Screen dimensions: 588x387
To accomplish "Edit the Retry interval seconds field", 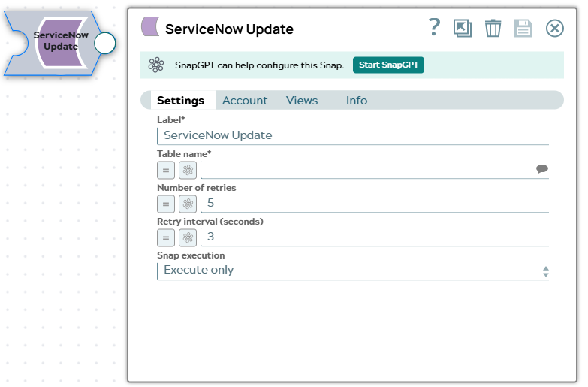I will [375, 237].
